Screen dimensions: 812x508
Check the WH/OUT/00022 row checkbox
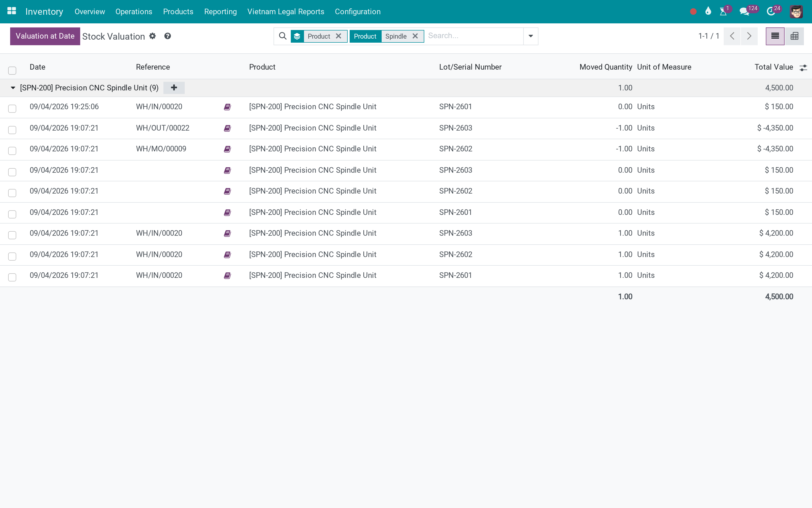pos(12,130)
